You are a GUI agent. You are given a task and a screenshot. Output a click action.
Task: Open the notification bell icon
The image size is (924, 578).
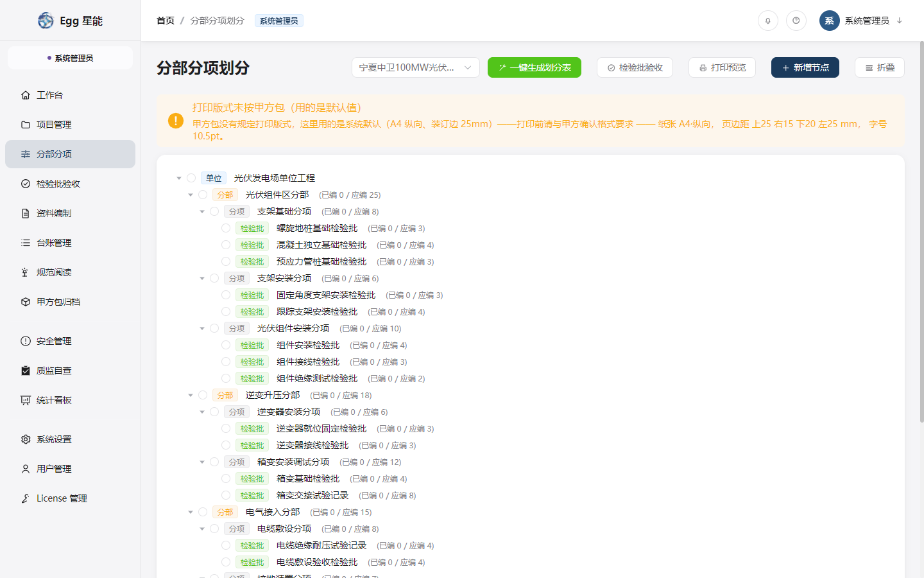[767, 21]
